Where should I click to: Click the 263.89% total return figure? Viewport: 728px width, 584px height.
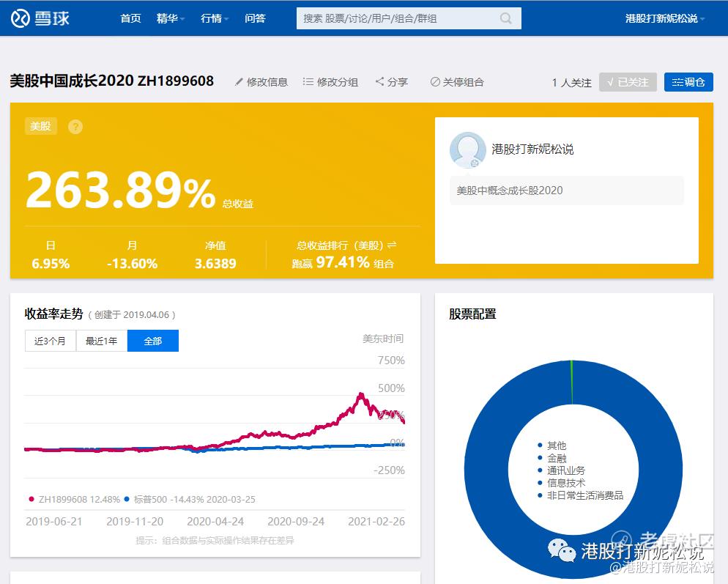click(x=121, y=189)
